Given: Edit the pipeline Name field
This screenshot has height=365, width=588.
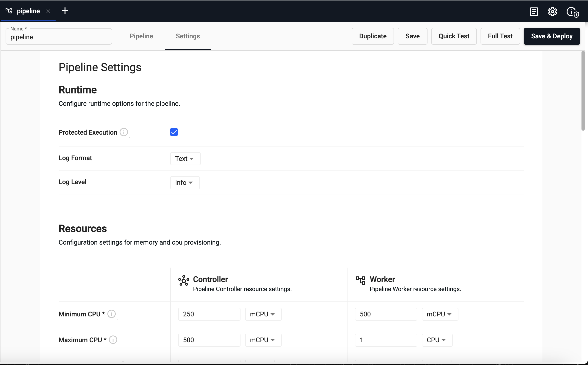Looking at the screenshot, I should (x=58, y=37).
